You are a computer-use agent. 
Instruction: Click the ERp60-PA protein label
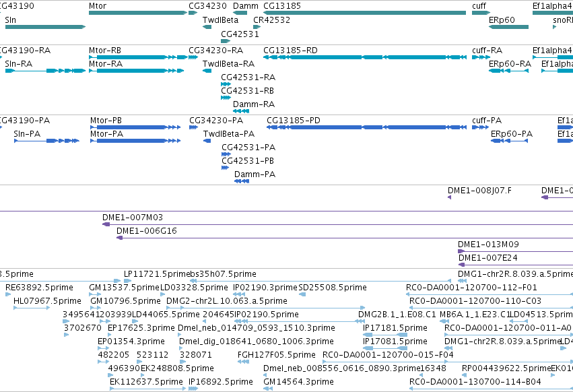pyautogui.click(x=512, y=134)
